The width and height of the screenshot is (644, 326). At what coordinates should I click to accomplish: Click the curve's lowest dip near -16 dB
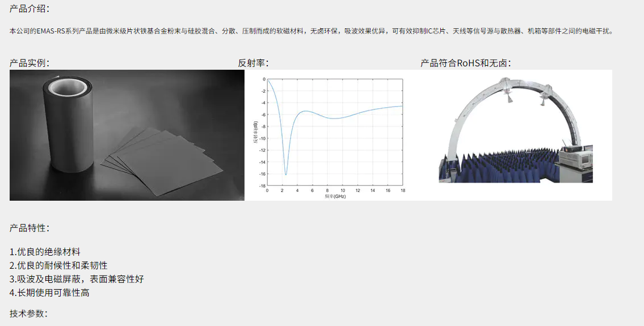[285, 173]
